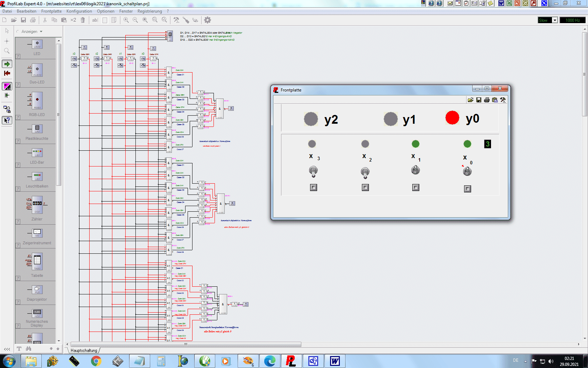Select the radio button beside Anzeigen
The width and height of the screenshot is (588, 368).
click(18, 32)
